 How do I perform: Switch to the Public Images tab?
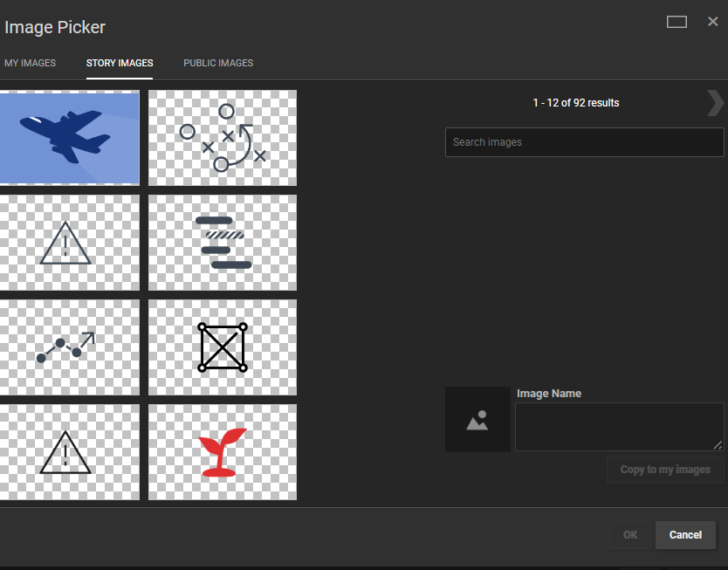coord(218,63)
